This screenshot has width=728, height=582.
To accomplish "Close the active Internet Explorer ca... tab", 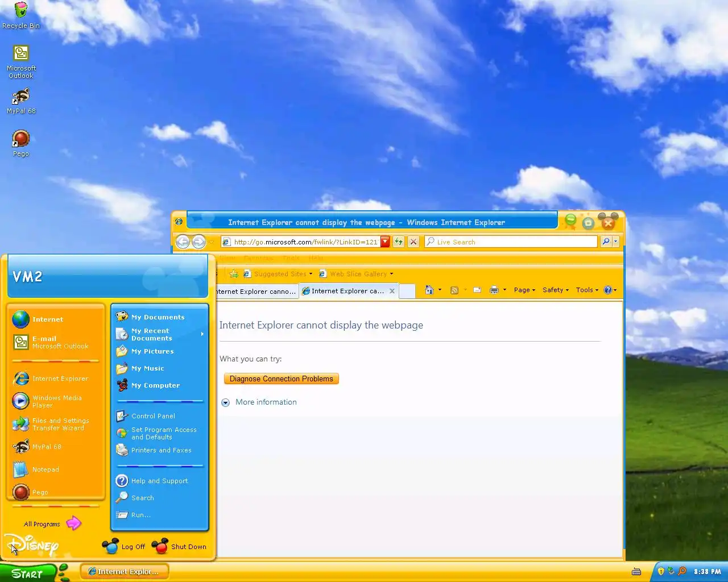I will coord(392,291).
